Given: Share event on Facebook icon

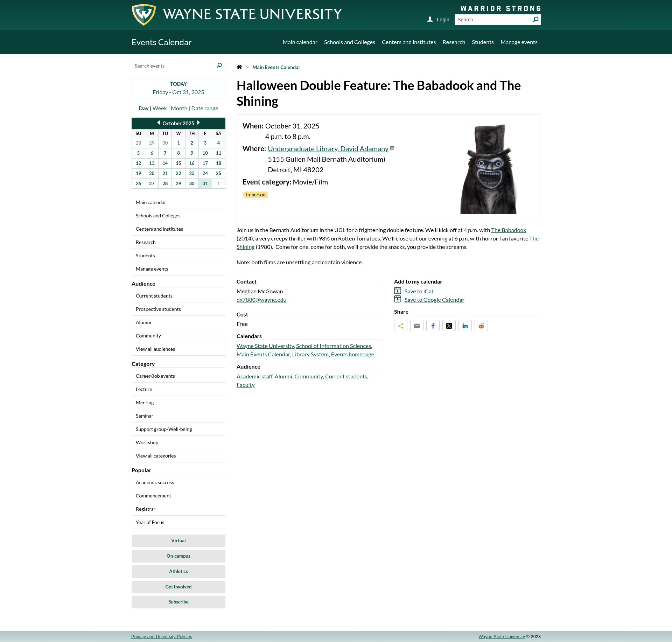Looking at the screenshot, I should pyautogui.click(x=433, y=326).
